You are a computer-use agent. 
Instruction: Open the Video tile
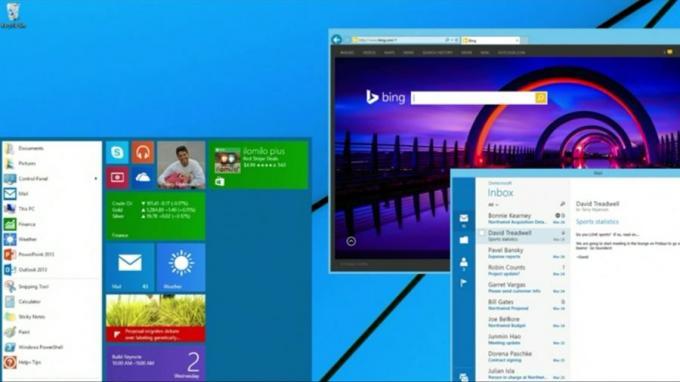click(x=117, y=177)
